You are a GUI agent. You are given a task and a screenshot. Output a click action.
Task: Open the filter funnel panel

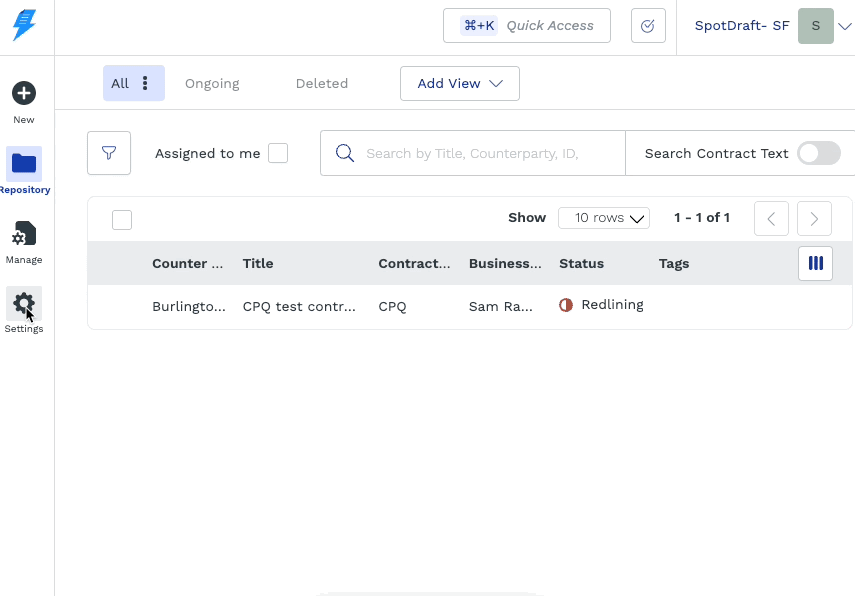[x=108, y=153]
